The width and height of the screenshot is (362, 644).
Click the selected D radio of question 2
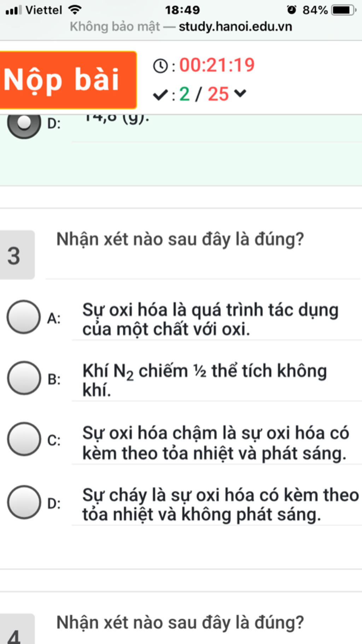click(x=24, y=125)
